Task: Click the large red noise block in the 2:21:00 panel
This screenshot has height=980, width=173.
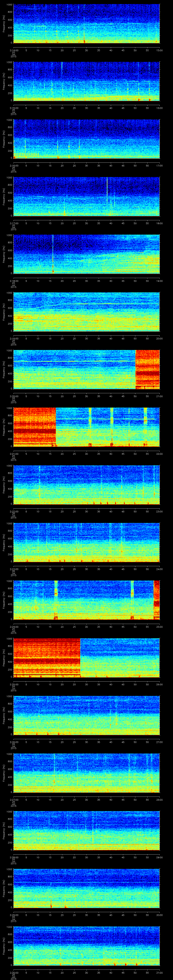Action: pos(35,427)
